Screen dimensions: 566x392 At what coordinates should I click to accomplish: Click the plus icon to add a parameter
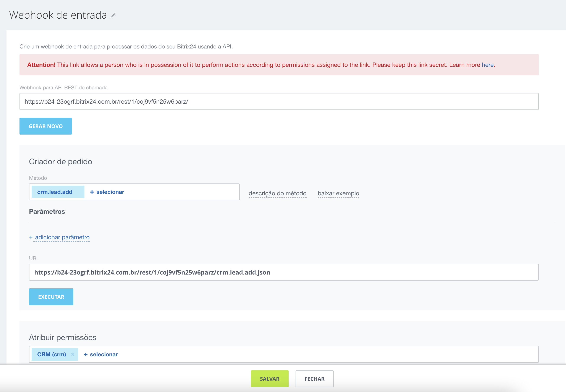[31, 237]
